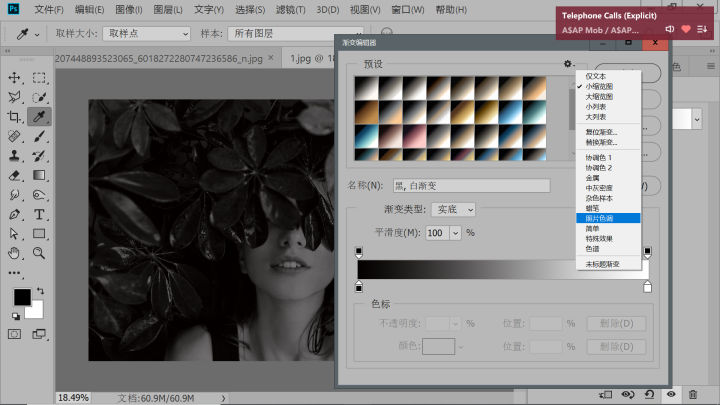Choose 金属 gradient set

(592, 178)
